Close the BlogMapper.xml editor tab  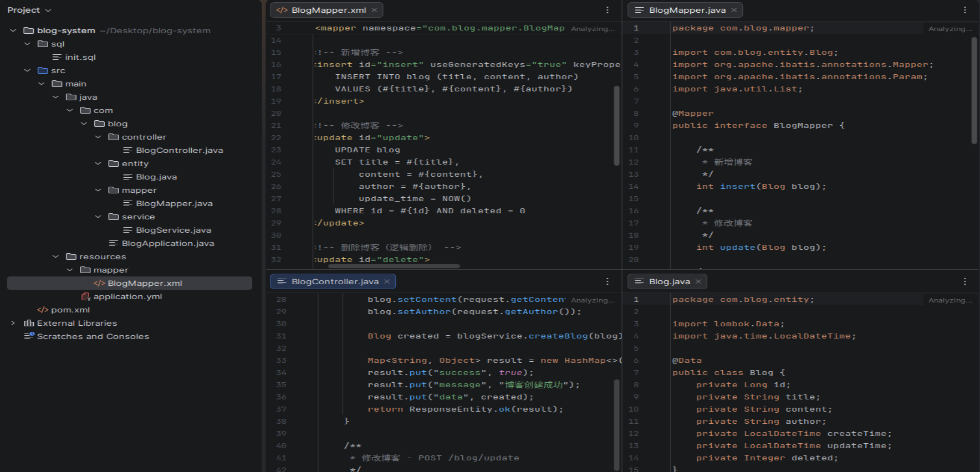[x=375, y=10]
